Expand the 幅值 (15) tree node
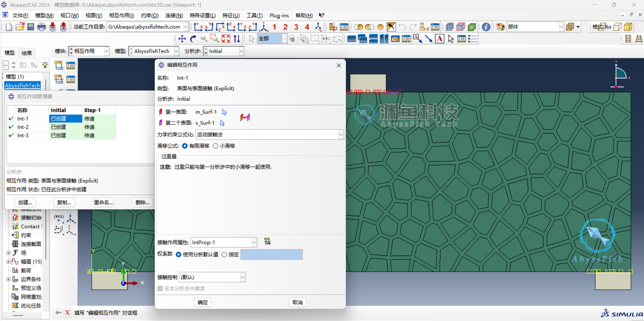Image resolution: width=644 pixels, height=321 pixels. [8, 261]
